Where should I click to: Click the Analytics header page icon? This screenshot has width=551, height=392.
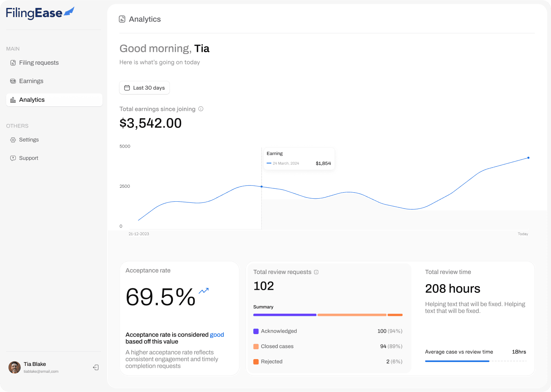pyautogui.click(x=122, y=19)
